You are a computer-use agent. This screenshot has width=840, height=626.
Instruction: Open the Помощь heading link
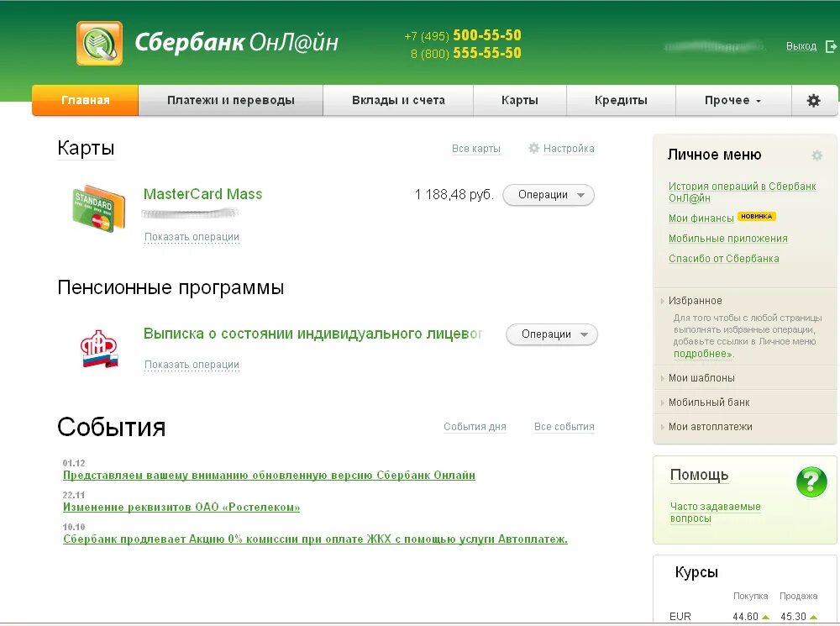click(x=699, y=475)
